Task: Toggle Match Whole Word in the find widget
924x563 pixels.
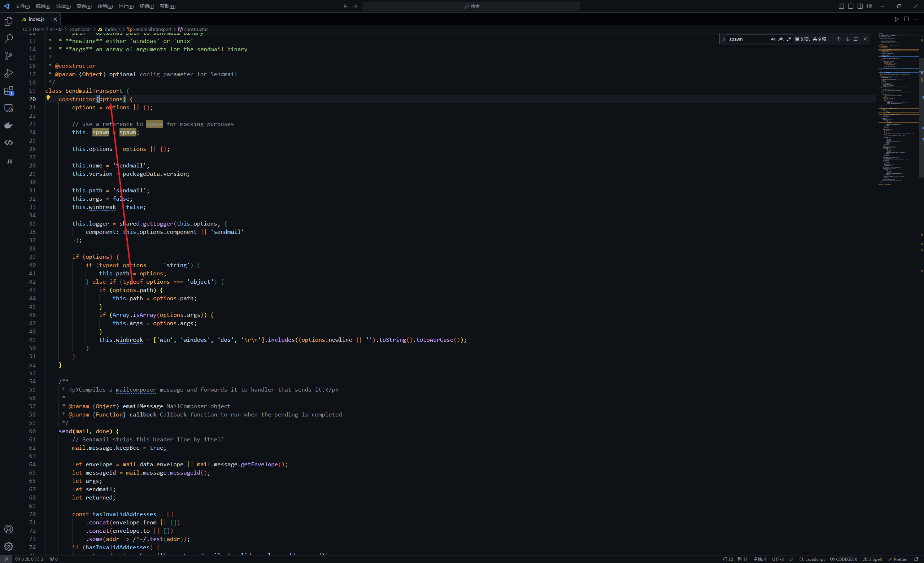Action: pyautogui.click(x=781, y=39)
